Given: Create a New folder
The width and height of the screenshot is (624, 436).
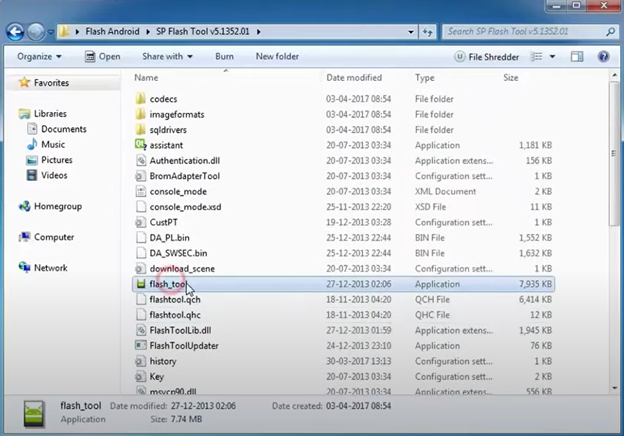Looking at the screenshot, I should tap(277, 56).
